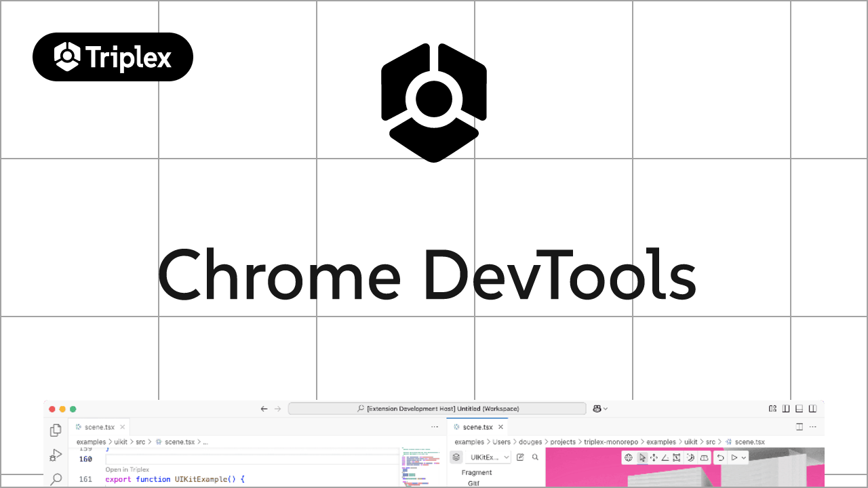Click the undo icon in the Triplex toolbar
This screenshot has height=488, width=868.
coord(721,457)
